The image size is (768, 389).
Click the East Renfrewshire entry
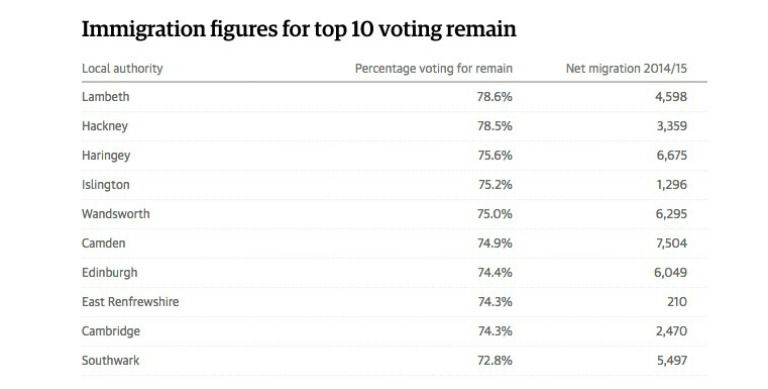130,302
